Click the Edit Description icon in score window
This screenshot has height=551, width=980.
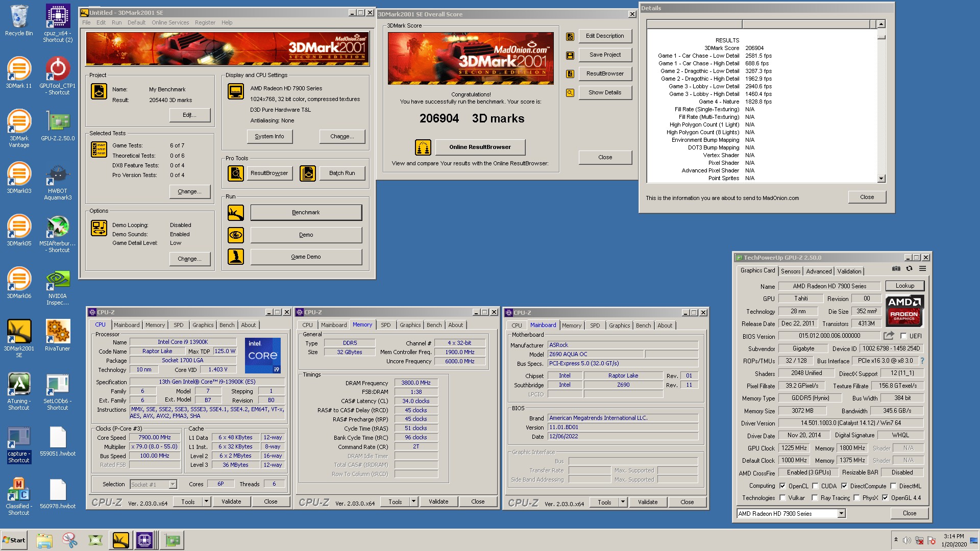570,36
